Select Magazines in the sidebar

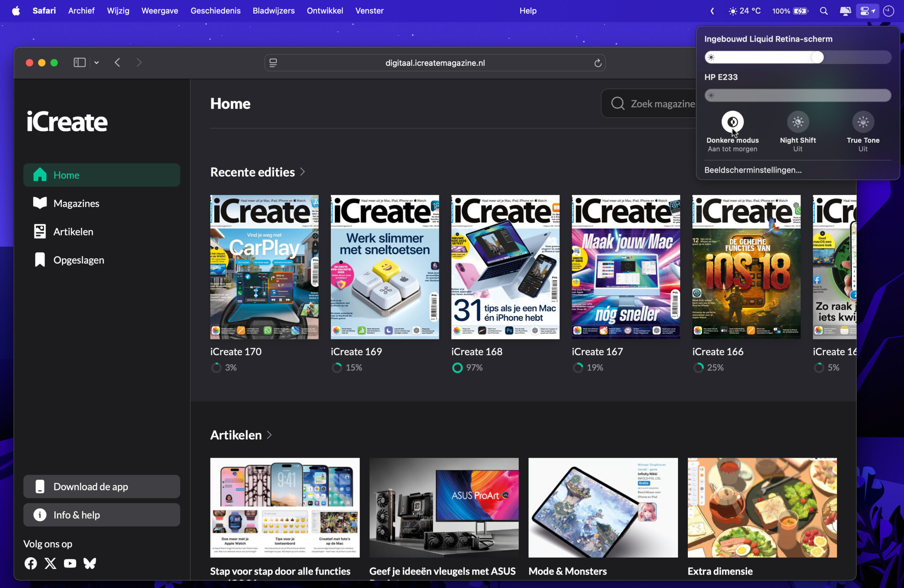[x=76, y=203]
